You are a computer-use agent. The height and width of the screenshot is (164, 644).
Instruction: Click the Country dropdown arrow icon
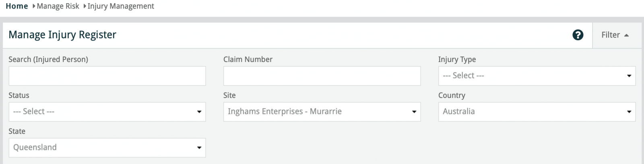click(x=629, y=112)
